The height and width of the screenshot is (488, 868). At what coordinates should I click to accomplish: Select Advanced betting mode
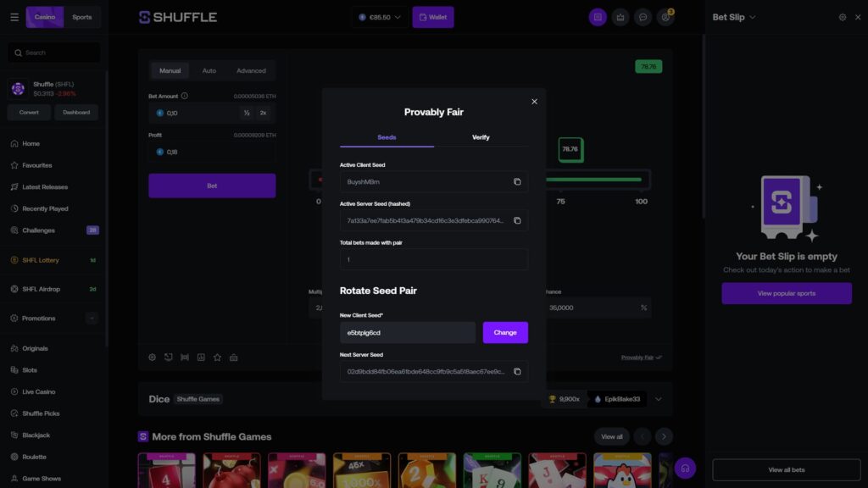[x=251, y=71]
